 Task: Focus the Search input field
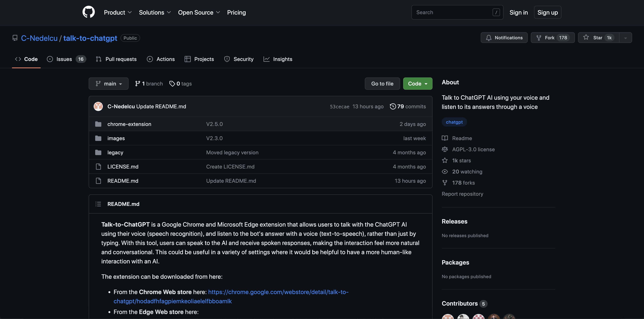pyautogui.click(x=457, y=12)
